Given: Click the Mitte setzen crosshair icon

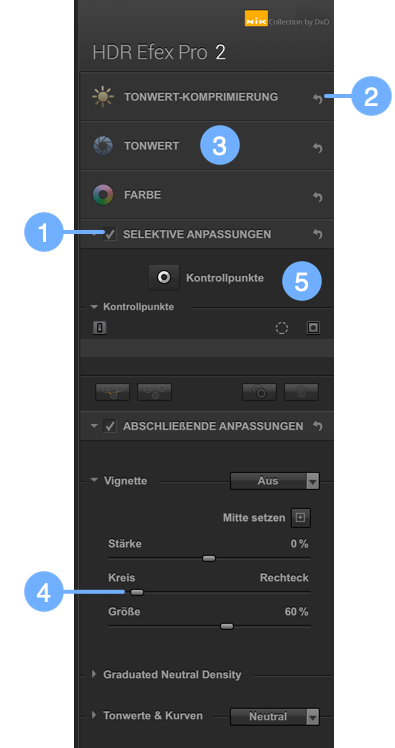Looking at the screenshot, I should tap(301, 518).
